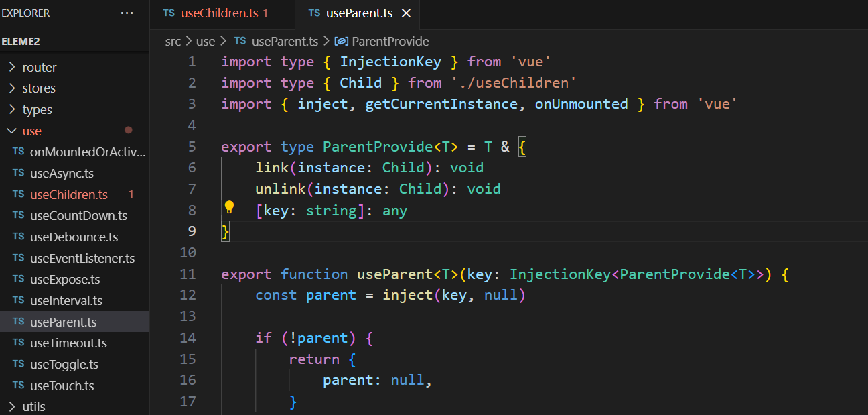Click the src breadcrumb segment
Image resolution: width=868 pixels, height=415 pixels.
[173, 42]
